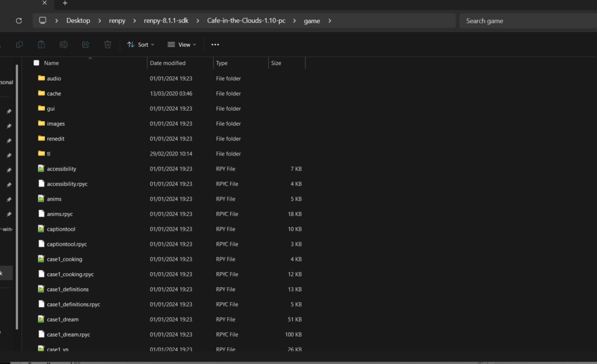Go to renpy in the breadcrumb path

pos(117,20)
